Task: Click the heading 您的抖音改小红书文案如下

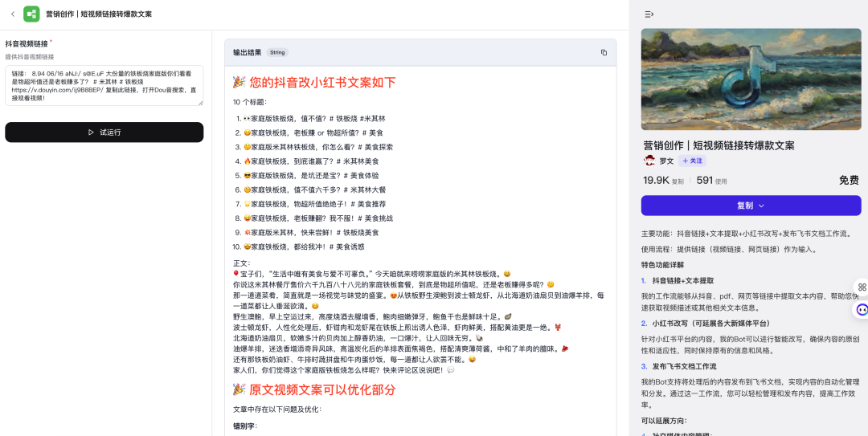Action: [x=322, y=83]
